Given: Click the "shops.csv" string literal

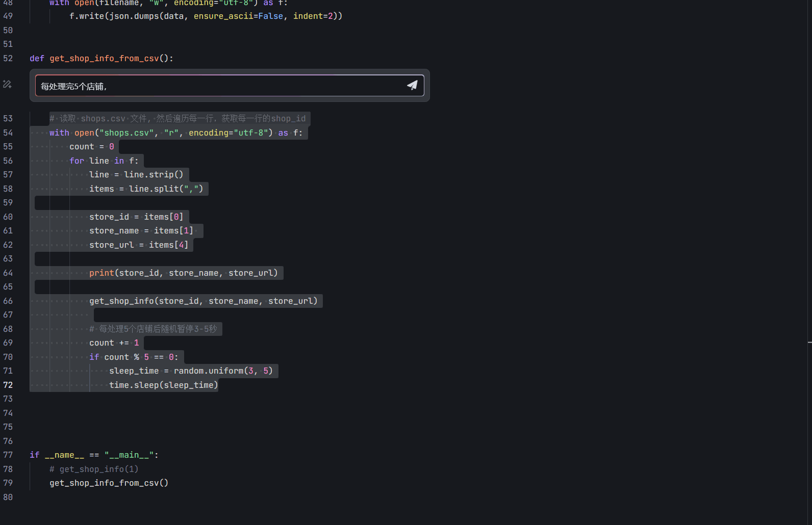Looking at the screenshot, I should (x=126, y=133).
